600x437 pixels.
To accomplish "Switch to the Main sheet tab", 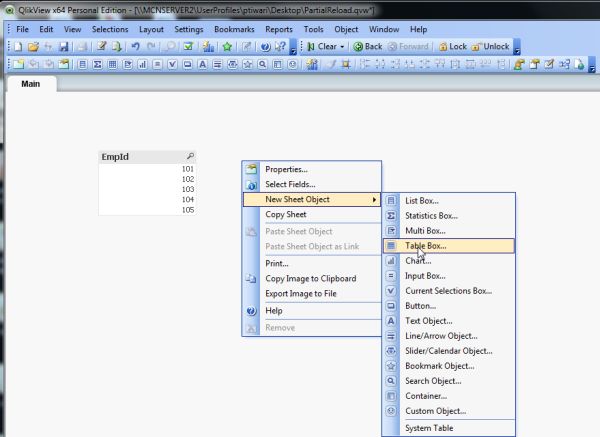I will tap(31, 84).
